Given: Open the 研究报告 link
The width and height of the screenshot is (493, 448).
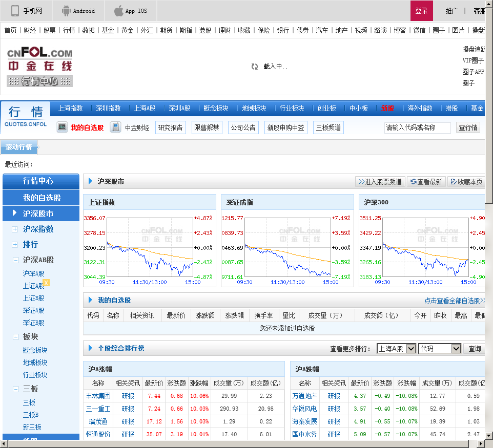Looking at the screenshot, I should (171, 127).
